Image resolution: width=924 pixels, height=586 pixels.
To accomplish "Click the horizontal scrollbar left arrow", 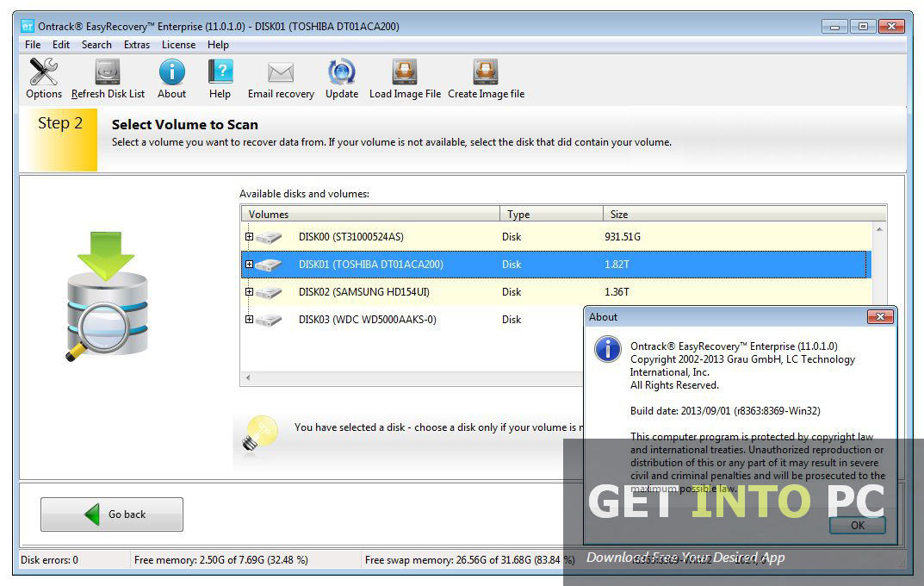I will [x=248, y=378].
